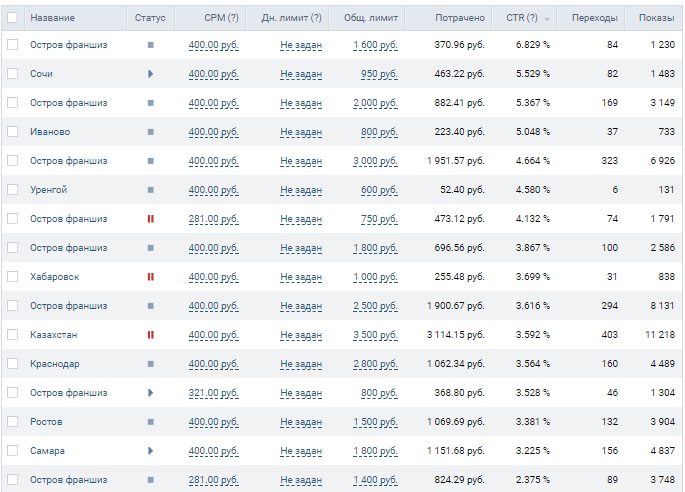The width and height of the screenshot is (685, 492).
Task: Click the stopped status icon in the Ростов row
Action: (x=151, y=422)
